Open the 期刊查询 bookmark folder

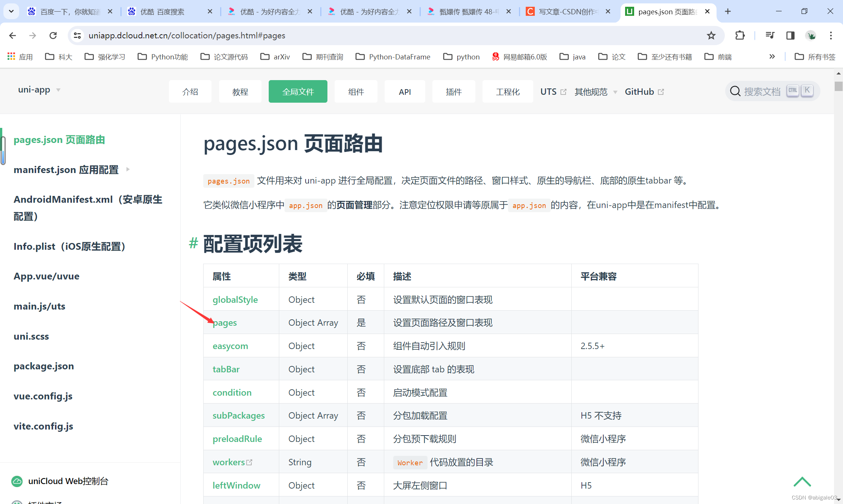pyautogui.click(x=323, y=57)
